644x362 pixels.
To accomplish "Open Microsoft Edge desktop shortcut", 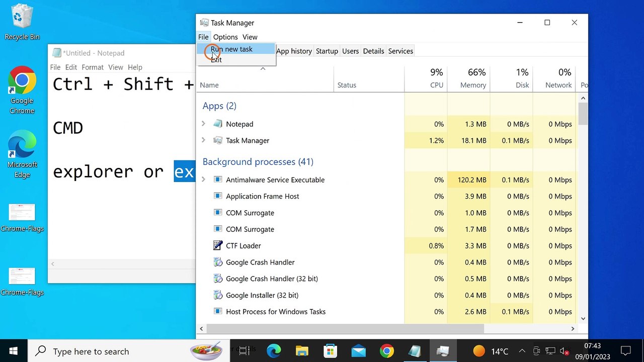I will [x=22, y=154].
